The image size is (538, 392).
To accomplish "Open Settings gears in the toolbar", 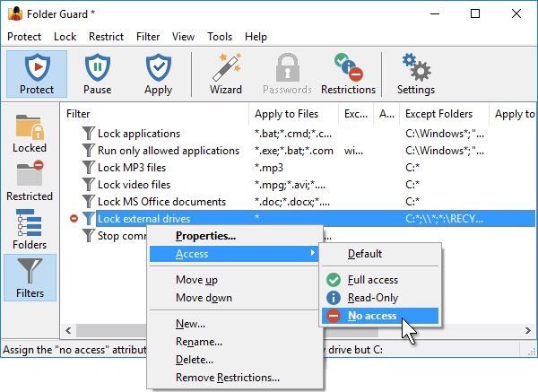I will click(416, 74).
